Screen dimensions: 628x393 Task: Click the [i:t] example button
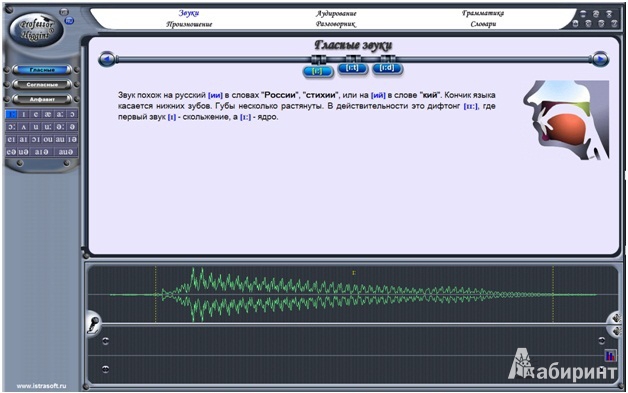[352, 69]
